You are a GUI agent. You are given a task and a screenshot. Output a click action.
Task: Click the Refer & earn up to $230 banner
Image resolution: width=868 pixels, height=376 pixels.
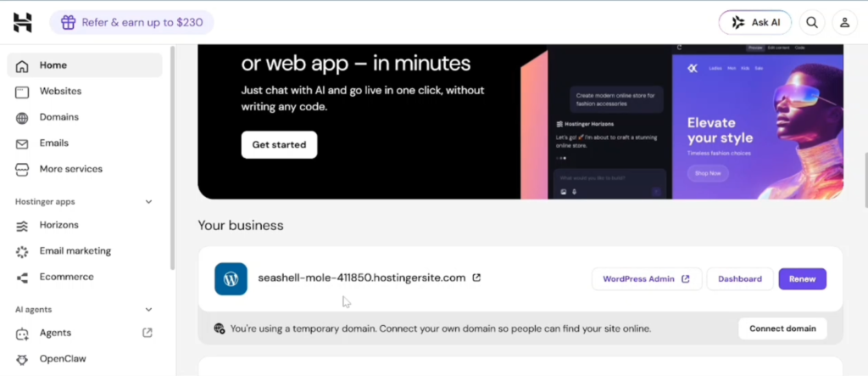coord(131,22)
